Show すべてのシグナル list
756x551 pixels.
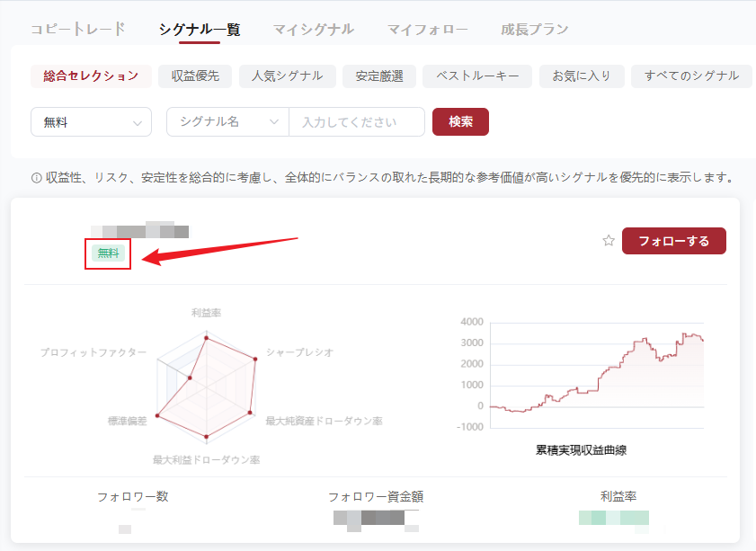coord(692,76)
